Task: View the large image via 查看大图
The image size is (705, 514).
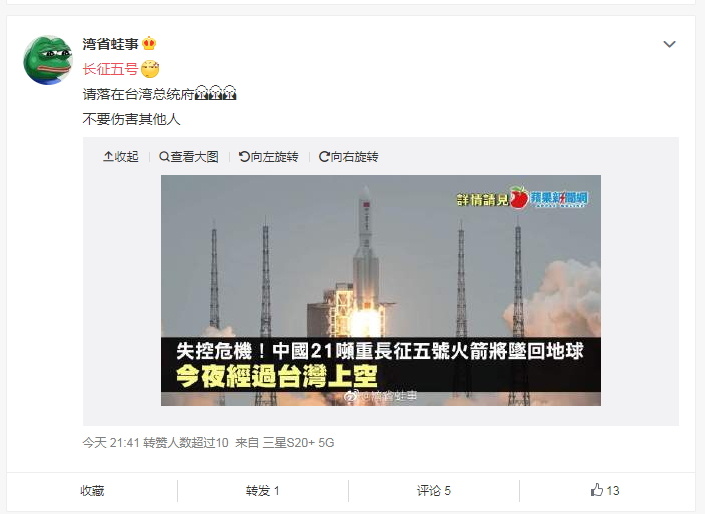Action: (x=189, y=156)
